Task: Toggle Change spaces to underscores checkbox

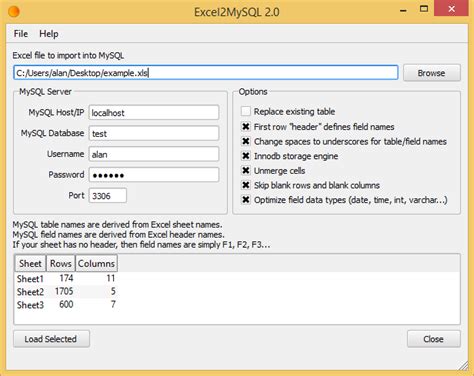Action: click(x=246, y=141)
